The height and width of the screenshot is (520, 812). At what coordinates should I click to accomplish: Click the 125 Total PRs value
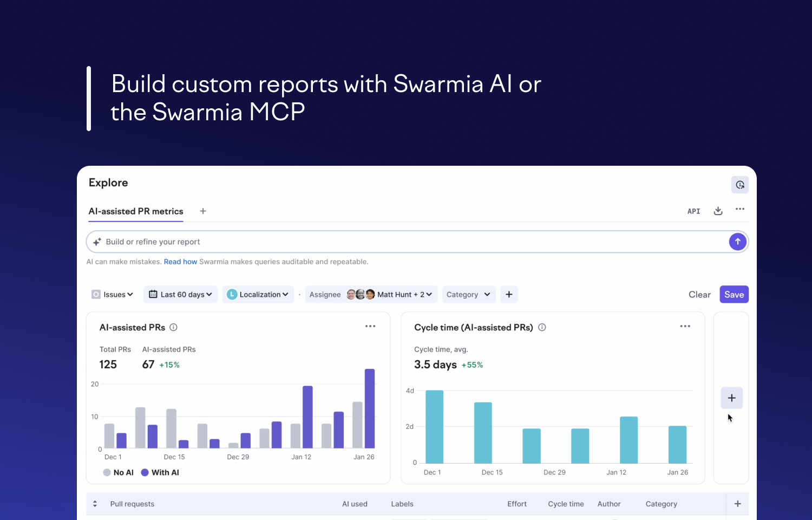tap(108, 365)
